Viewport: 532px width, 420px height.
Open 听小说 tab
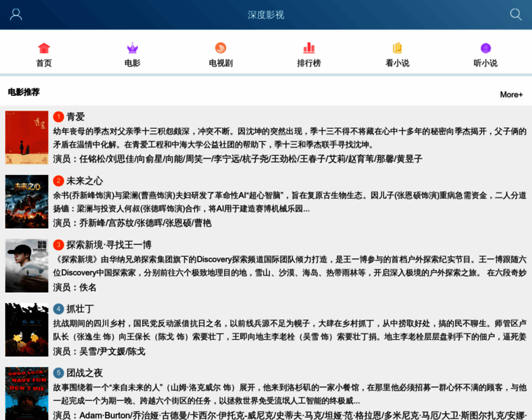pos(486,63)
